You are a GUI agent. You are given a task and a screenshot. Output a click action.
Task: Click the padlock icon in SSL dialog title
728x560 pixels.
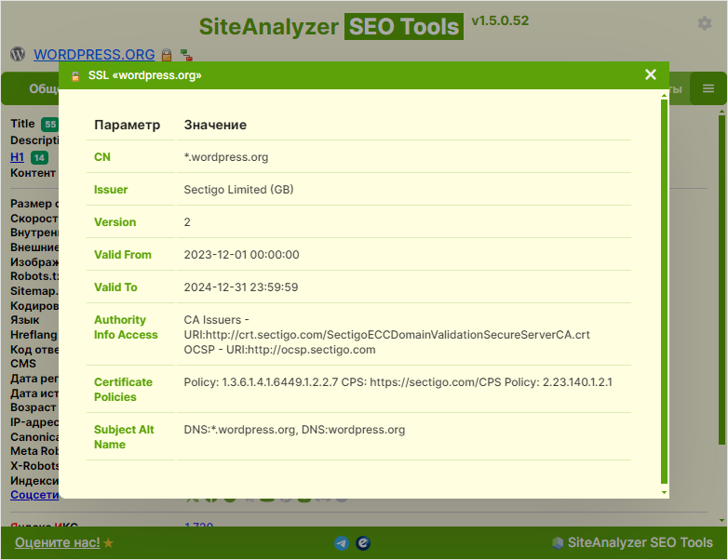75,75
